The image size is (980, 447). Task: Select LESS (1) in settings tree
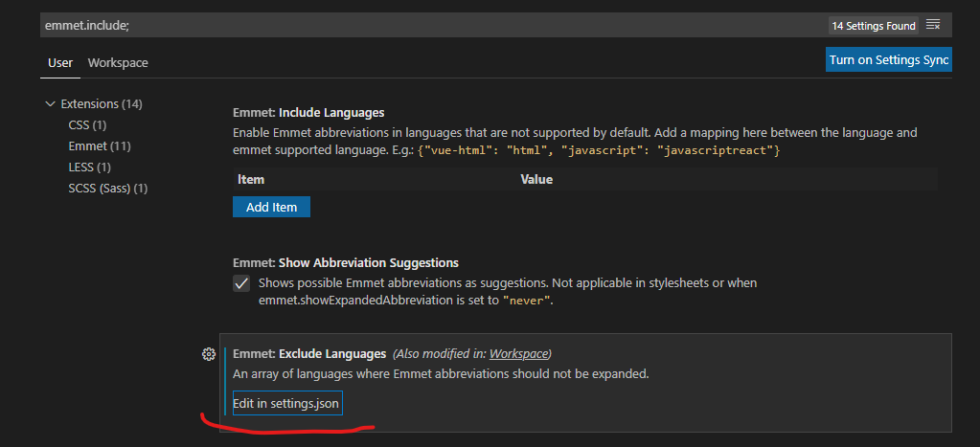pyautogui.click(x=89, y=168)
